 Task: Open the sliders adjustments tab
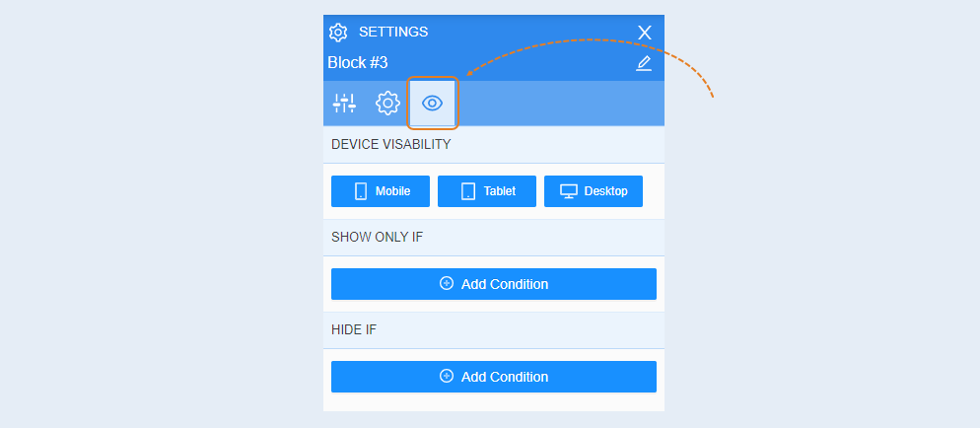(344, 104)
